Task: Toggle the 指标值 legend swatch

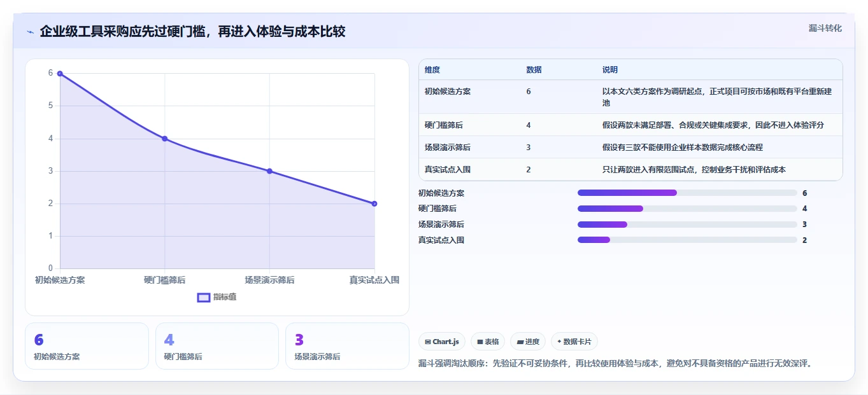Action: coord(204,297)
